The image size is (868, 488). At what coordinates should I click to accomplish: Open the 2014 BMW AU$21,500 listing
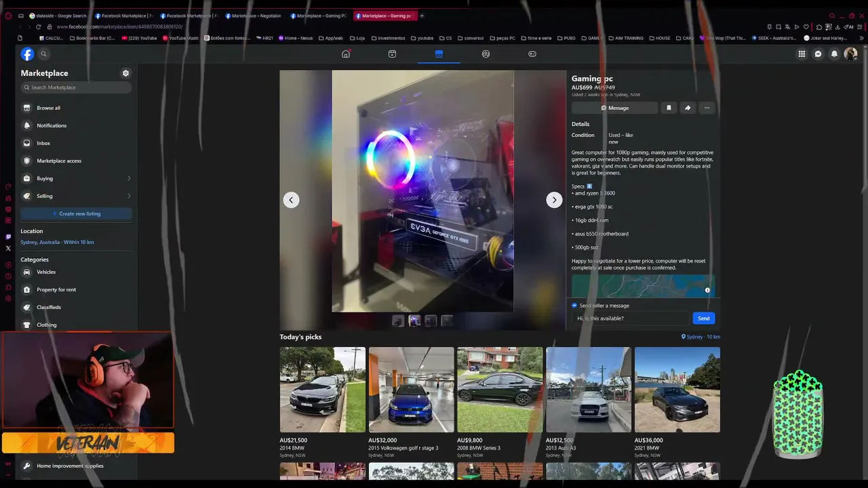pos(323,403)
